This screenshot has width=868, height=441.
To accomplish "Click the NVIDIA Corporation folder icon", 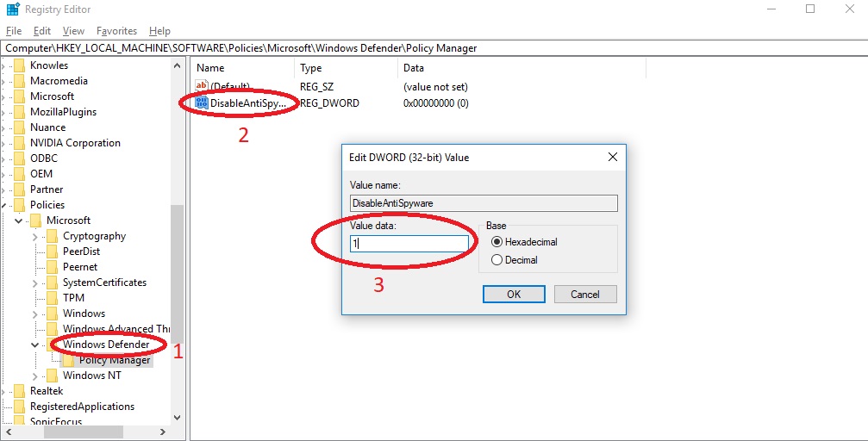I will [19, 143].
